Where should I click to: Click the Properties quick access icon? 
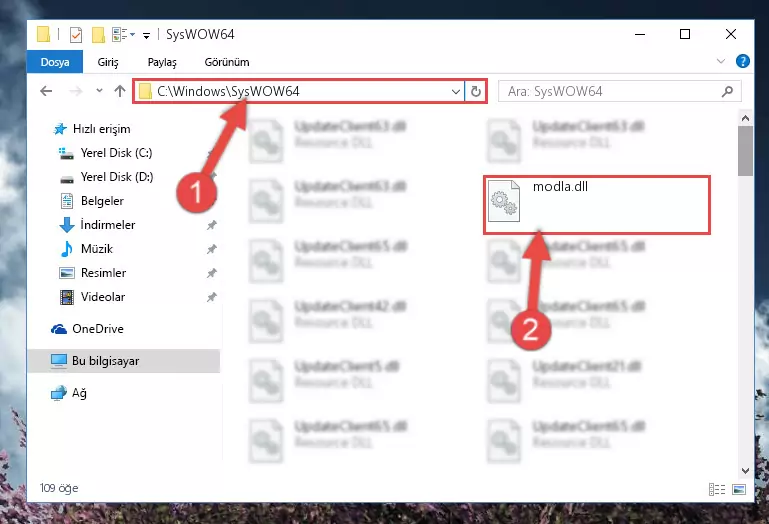point(76,35)
